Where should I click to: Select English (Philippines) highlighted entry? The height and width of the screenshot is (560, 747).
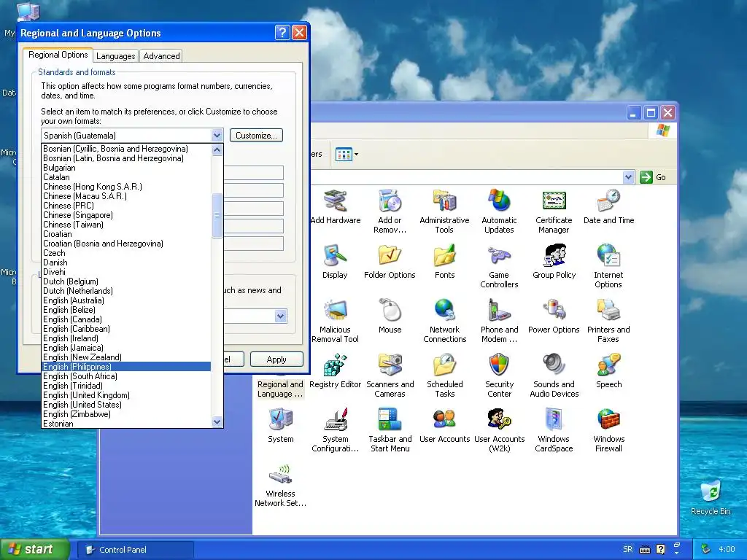126,367
